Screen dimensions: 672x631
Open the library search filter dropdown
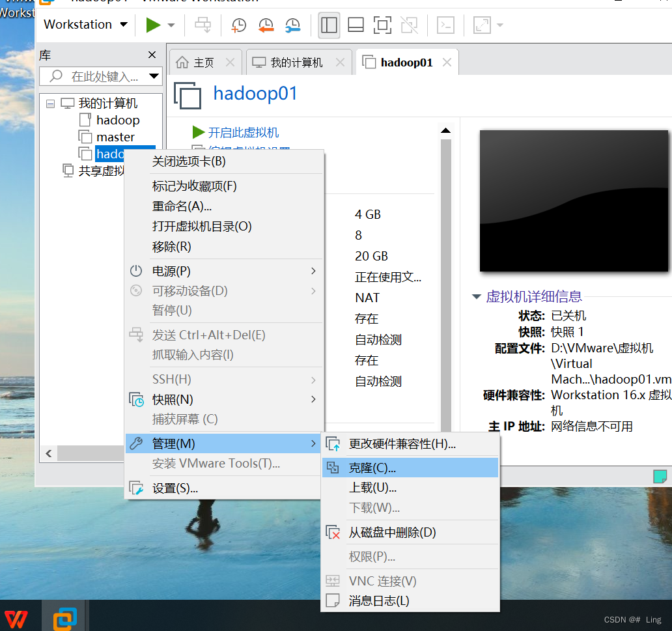154,76
